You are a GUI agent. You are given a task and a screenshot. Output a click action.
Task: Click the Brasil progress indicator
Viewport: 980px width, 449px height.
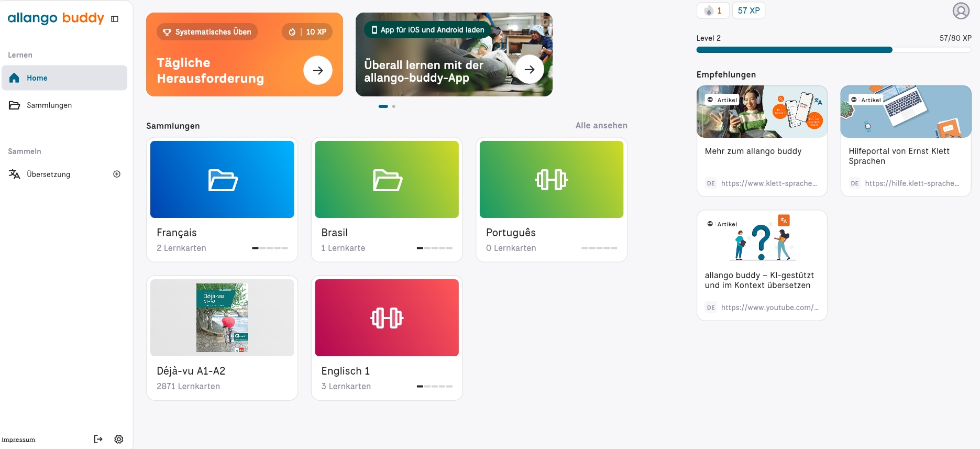435,248
